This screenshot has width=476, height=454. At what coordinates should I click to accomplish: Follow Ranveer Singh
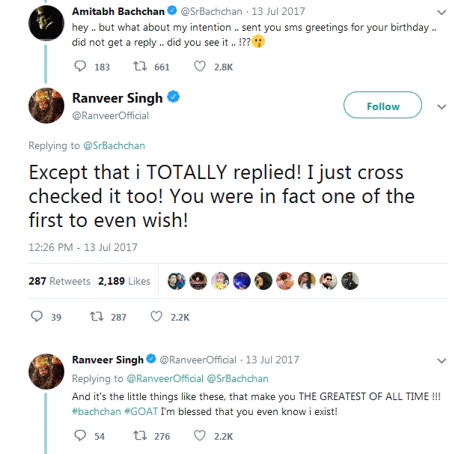[382, 106]
